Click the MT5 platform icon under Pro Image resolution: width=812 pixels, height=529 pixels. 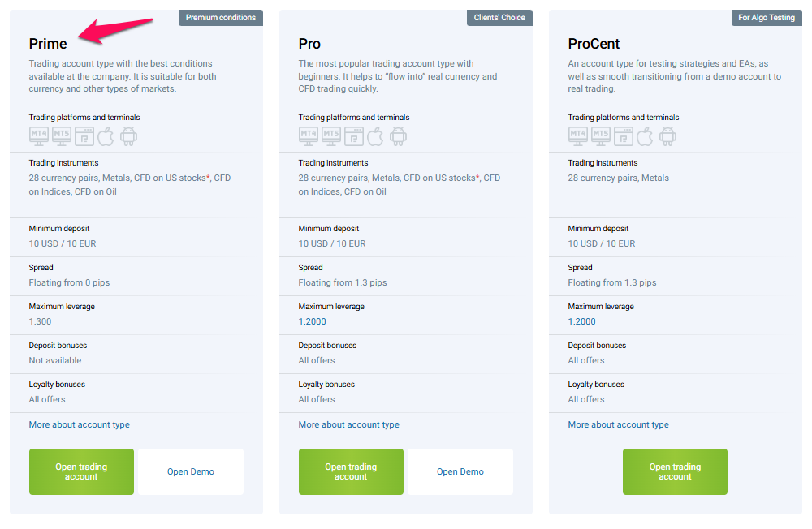click(x=330, y=136)
